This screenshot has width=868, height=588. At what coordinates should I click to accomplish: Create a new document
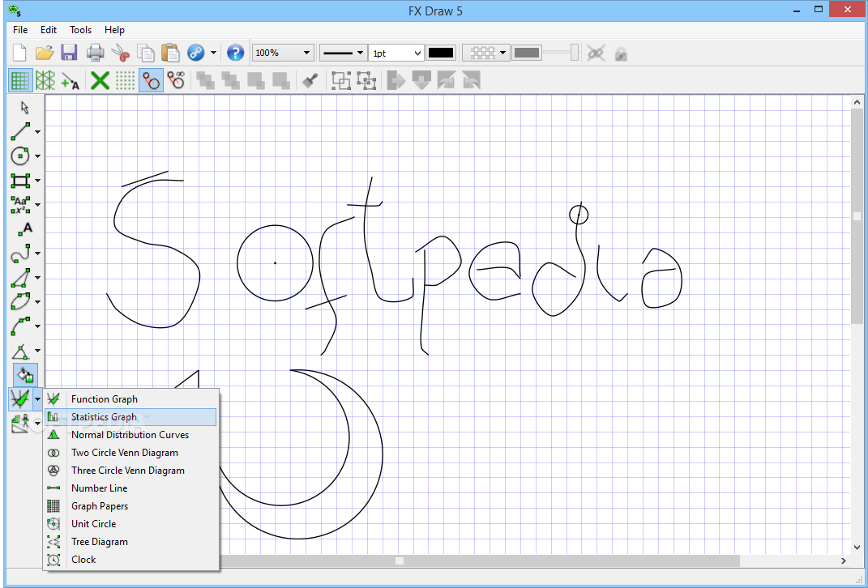[x=19, y=53]
